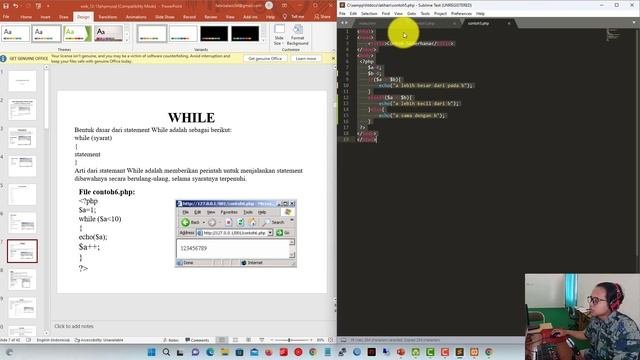
Task: Open the Find menu in Sublime Text
Action: [x=386, y=13]
